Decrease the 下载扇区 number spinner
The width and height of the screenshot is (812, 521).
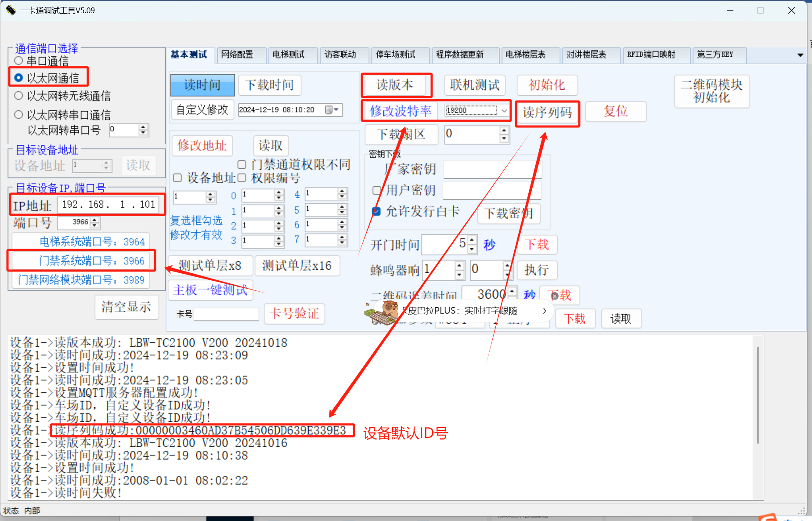point(504,139)
